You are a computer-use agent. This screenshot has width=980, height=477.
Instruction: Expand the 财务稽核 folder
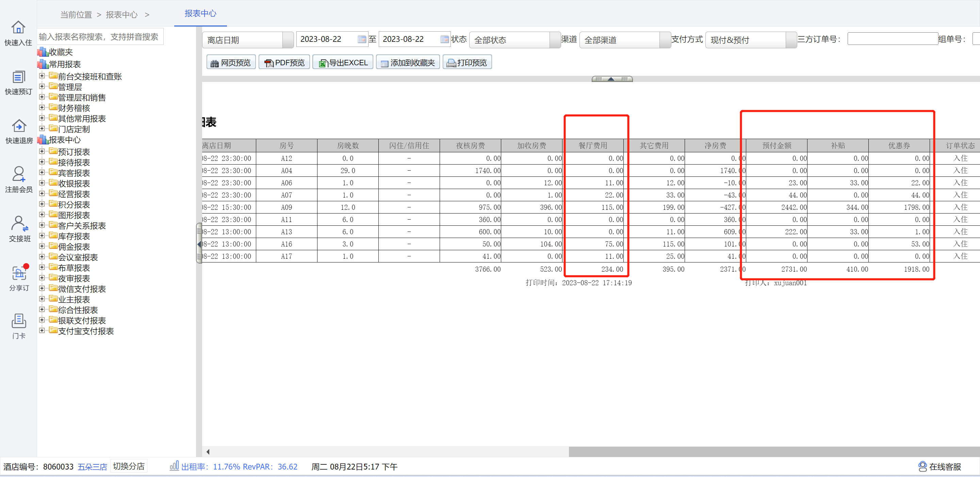tap(42, 108)
